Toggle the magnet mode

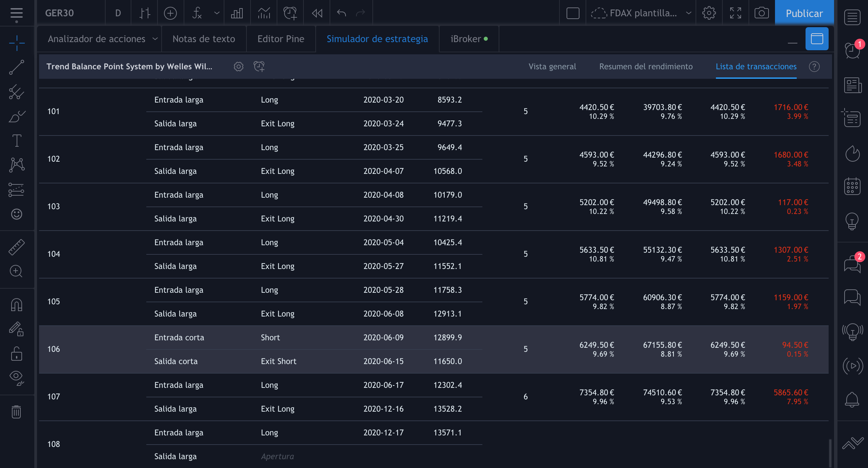coord(16,305)
